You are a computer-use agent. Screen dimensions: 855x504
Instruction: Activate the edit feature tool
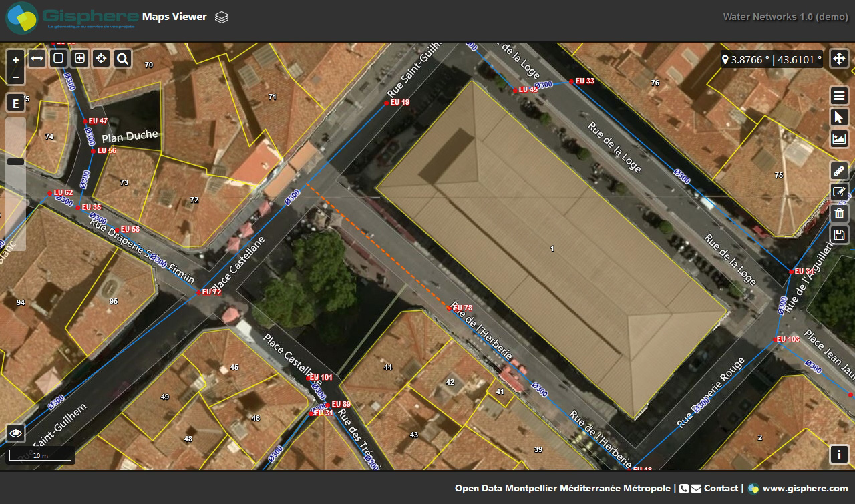point(839,192)
